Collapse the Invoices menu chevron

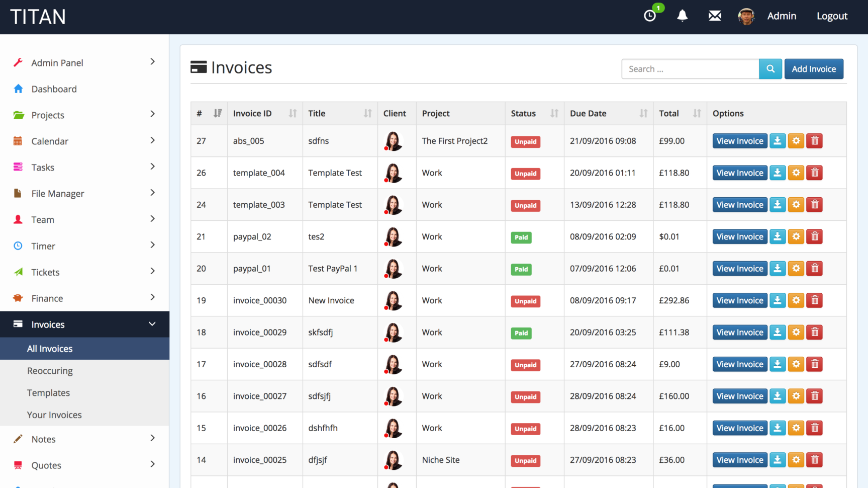152,324
